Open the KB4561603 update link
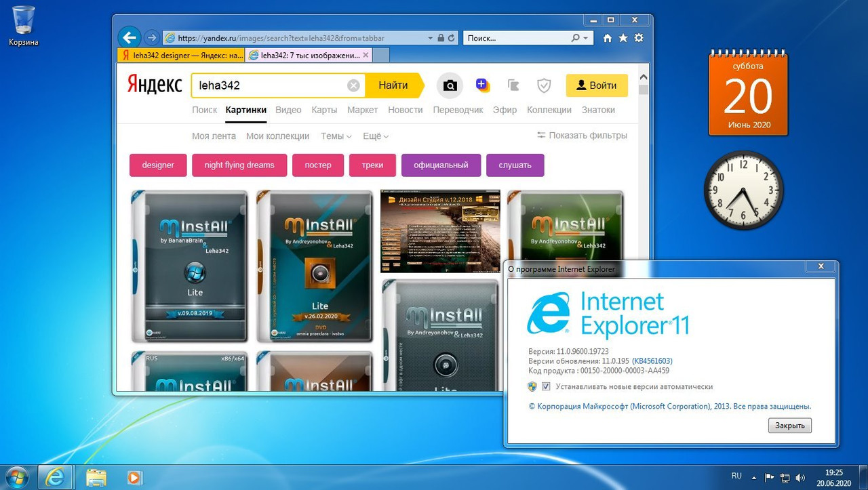Viewport: 868px width, 490px height. tap(652, 361)
